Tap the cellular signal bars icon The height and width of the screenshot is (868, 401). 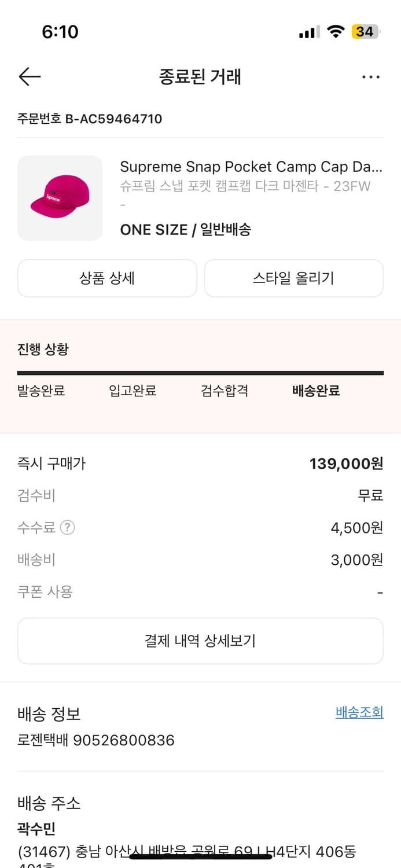click(309, 32)
